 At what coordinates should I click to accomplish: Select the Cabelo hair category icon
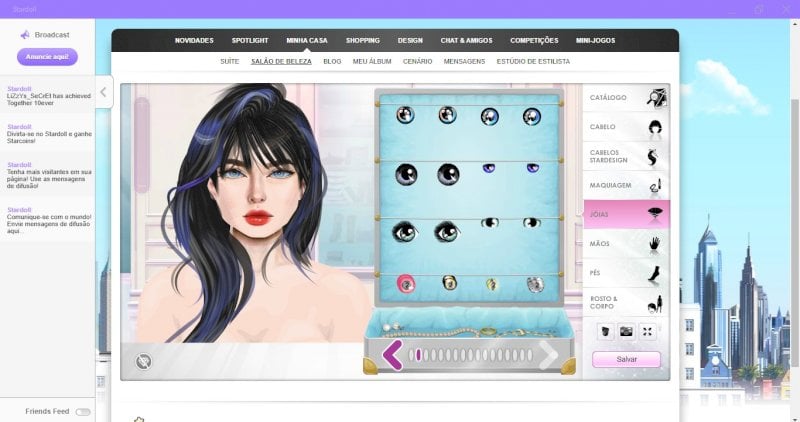point(655,127)
